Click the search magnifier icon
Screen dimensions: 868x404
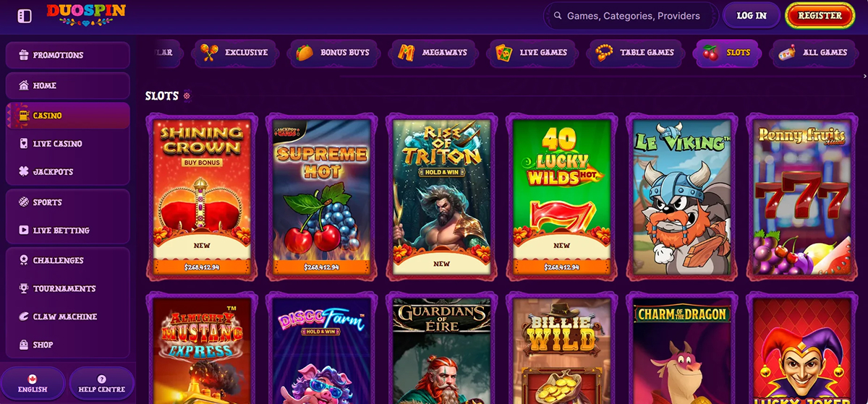pos(558,15)
